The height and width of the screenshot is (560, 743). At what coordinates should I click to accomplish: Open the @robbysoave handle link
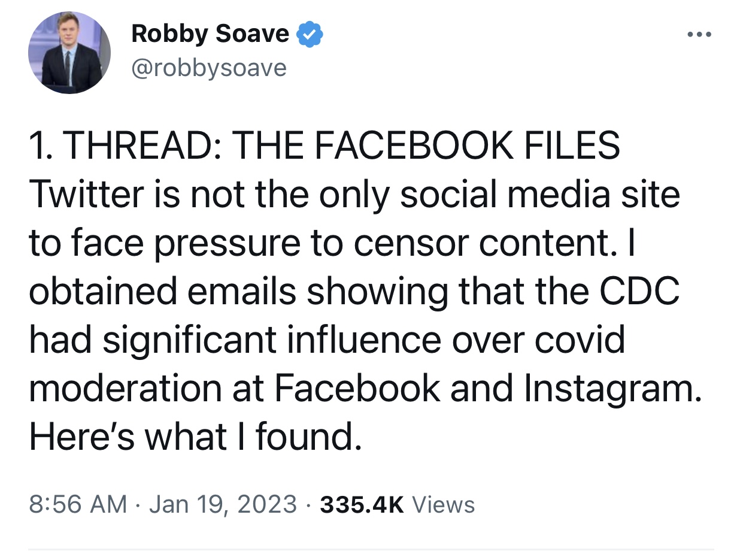(x=209, y=68)
